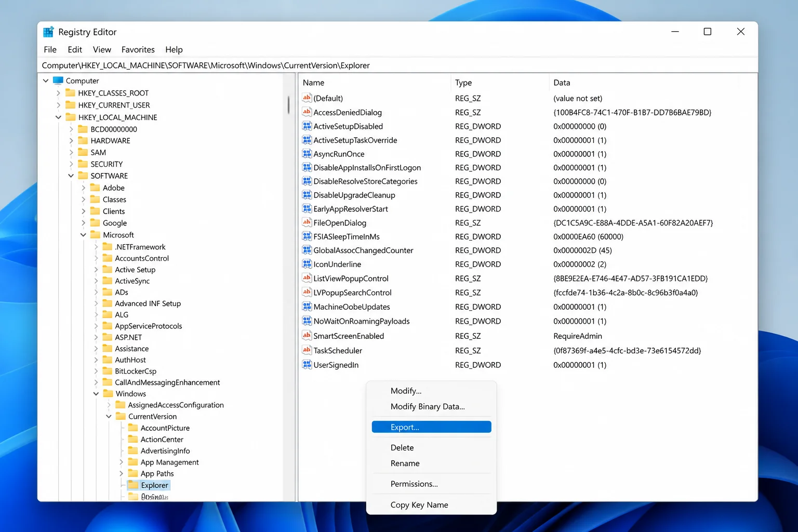The width and height of the screenshot is (798, 532).
Task: Open Permissions... from context menu
Action: pos(432,484)
